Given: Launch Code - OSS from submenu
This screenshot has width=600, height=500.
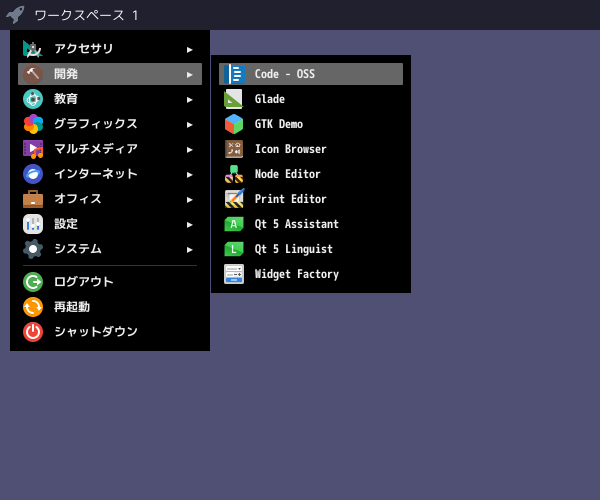Looking at the screenshot, I should tap(311, 74).
